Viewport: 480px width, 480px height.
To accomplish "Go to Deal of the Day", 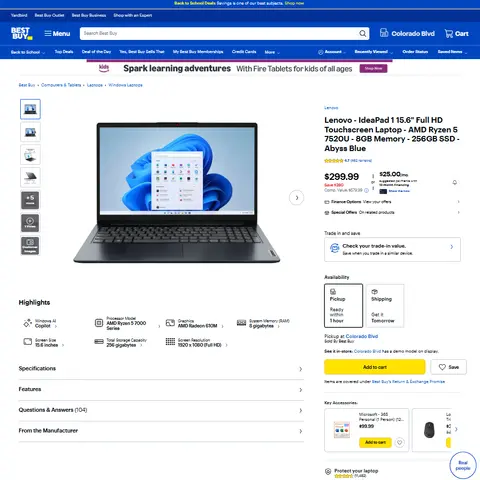I will (x=96, y=52).
